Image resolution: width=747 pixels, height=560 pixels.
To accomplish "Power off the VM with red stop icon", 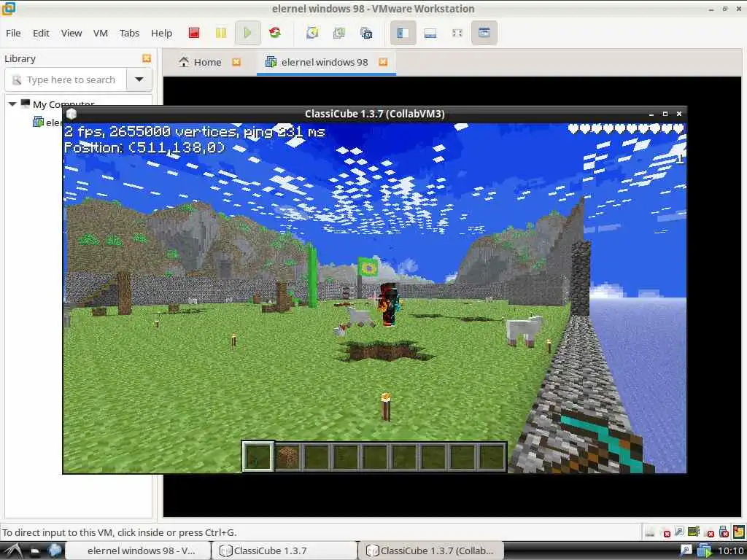I will [x=194, y=33].
